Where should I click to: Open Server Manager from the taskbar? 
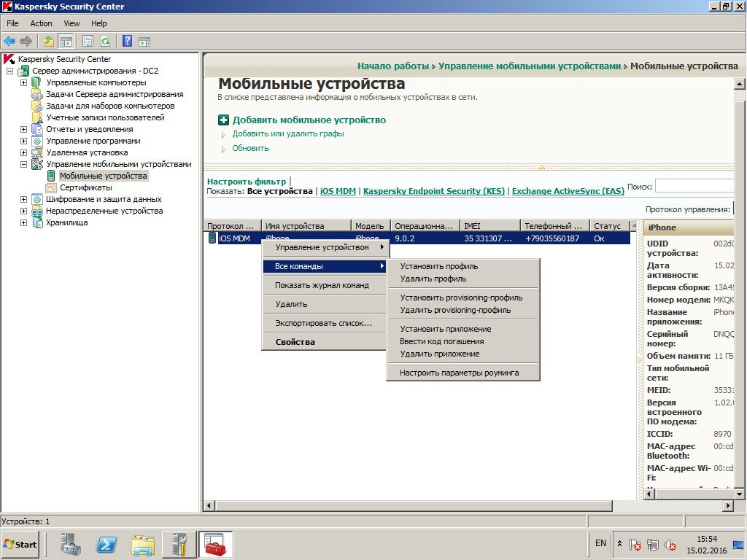coord(71,544)
